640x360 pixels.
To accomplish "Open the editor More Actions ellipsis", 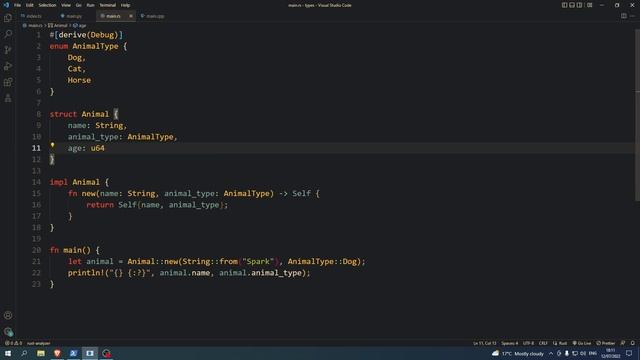I will 633,16.
